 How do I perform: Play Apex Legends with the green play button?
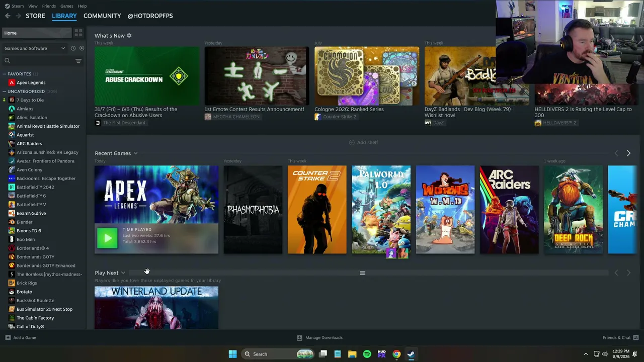pyautogui.click(x=107, y=238)
